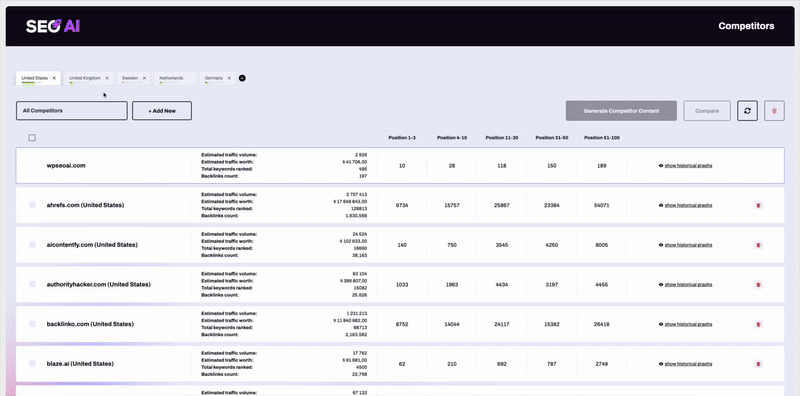Screen dimensions: 800x396
Task: Add a new country with plus icon
Action: click(242, 78)
